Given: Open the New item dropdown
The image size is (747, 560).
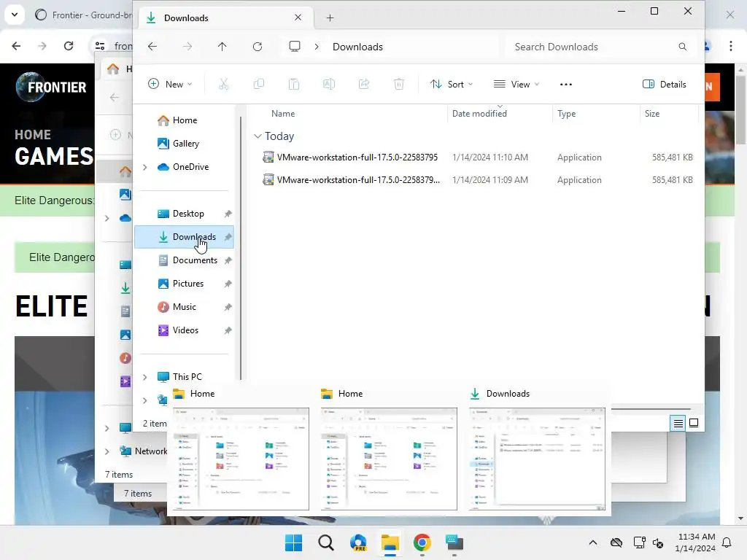Looking at the screenshot, I should [170, 85].
